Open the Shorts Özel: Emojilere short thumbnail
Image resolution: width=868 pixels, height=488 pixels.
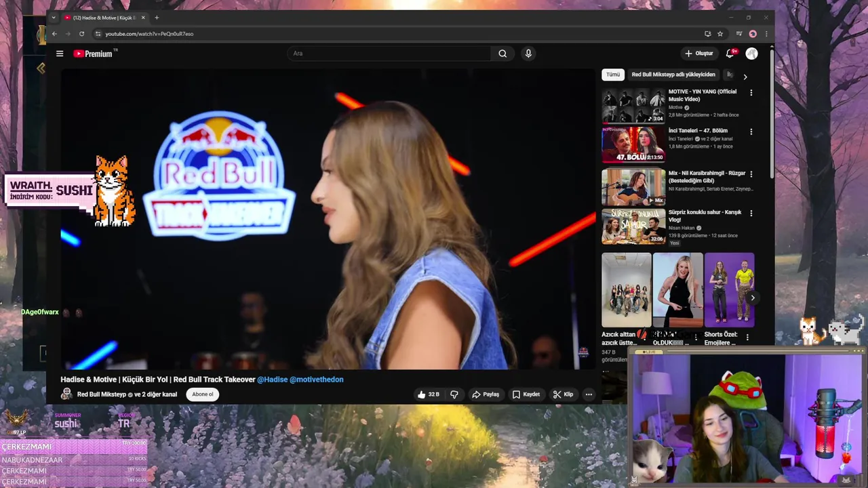(x=729, y=290)
